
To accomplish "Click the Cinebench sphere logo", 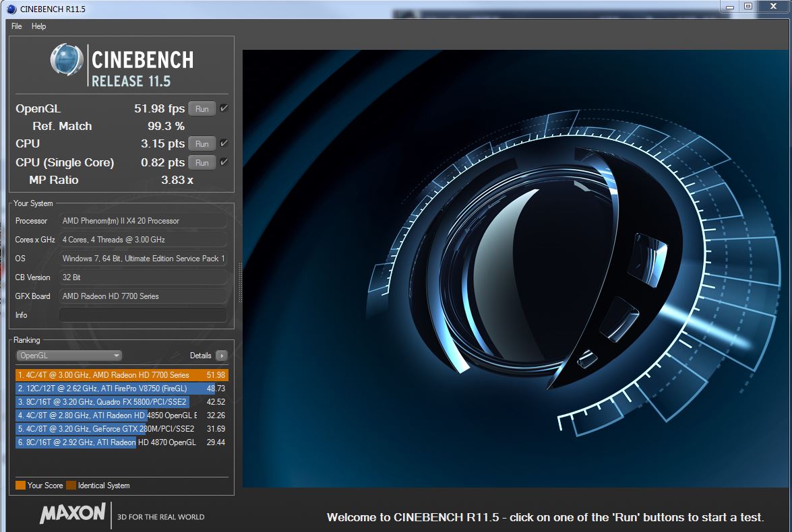I will tap(67, 60).
